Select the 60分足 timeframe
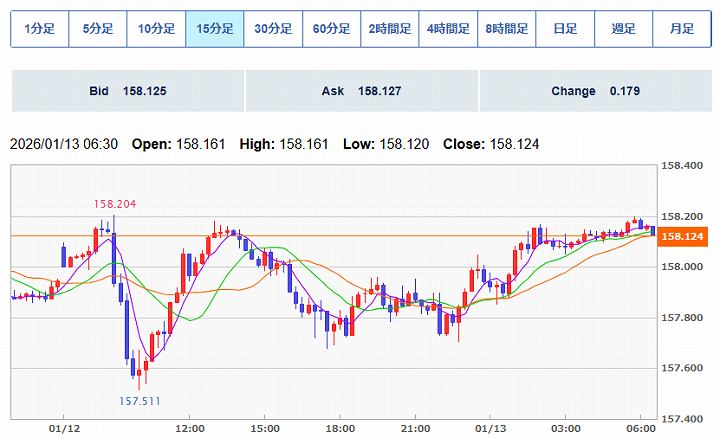 (331, 29)
